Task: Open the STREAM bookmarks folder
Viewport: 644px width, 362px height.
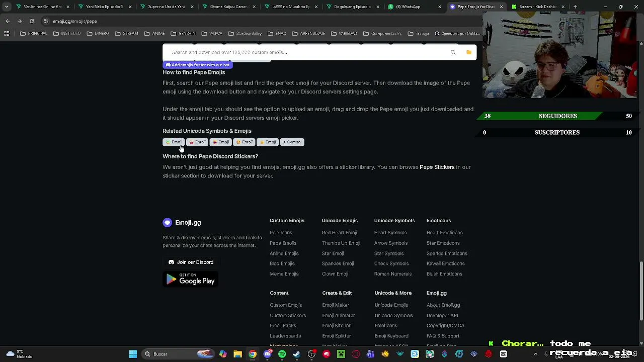Action: [126, 34]
